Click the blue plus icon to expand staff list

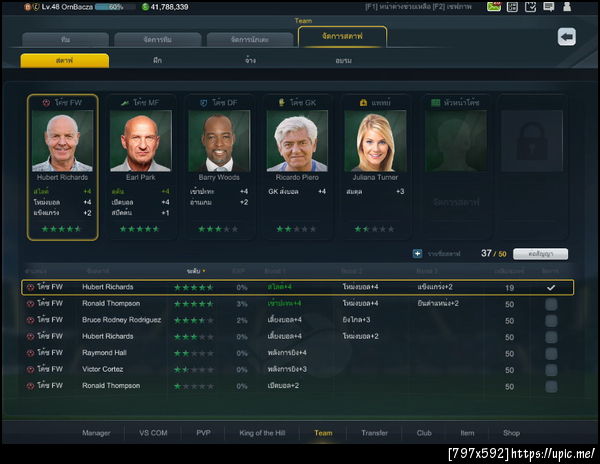417,254
